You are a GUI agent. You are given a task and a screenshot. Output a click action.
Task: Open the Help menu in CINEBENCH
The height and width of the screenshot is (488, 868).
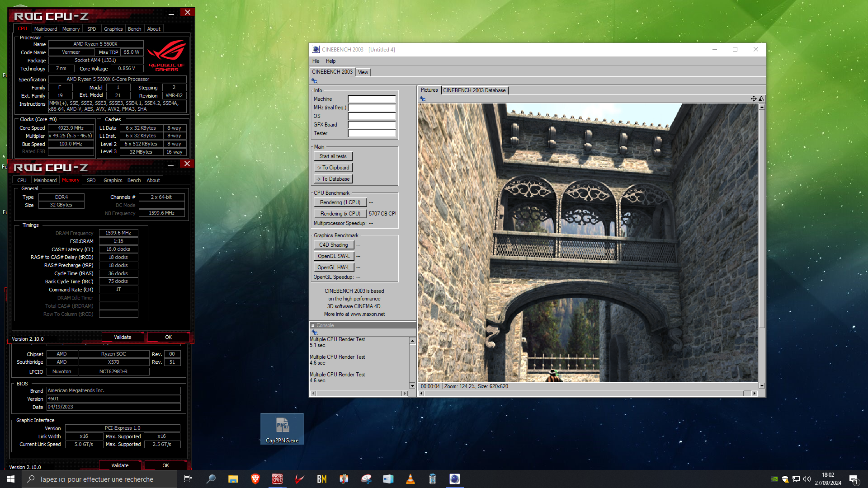(330, 61)
